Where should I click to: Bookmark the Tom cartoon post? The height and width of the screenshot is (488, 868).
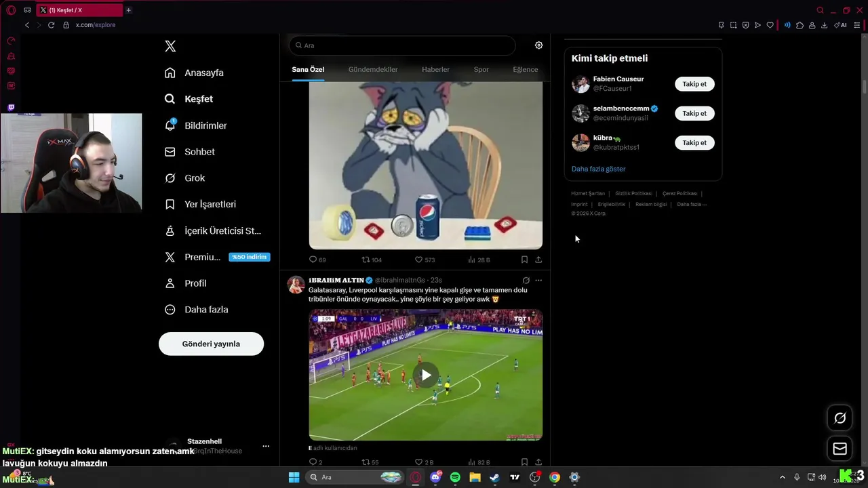click(524, 260)
